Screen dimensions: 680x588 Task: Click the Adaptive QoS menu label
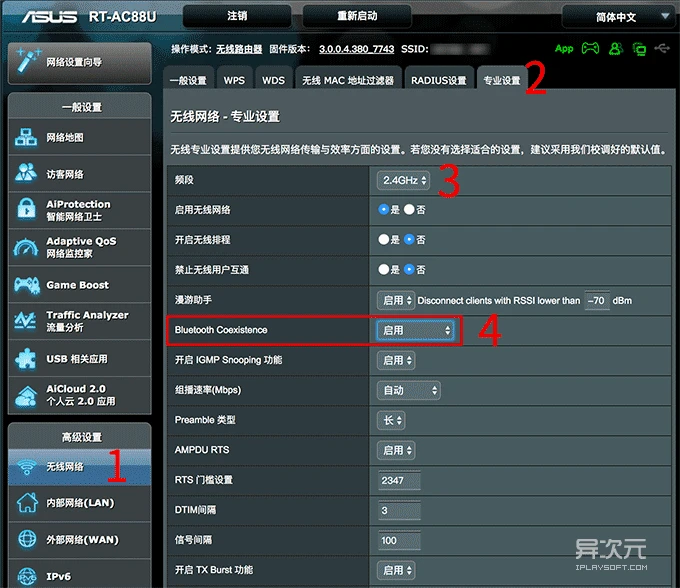(81, 247)
